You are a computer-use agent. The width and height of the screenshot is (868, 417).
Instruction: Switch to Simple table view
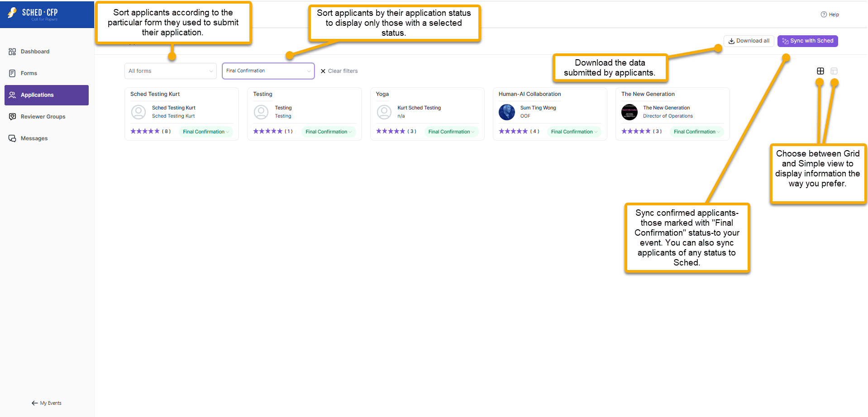834,71
